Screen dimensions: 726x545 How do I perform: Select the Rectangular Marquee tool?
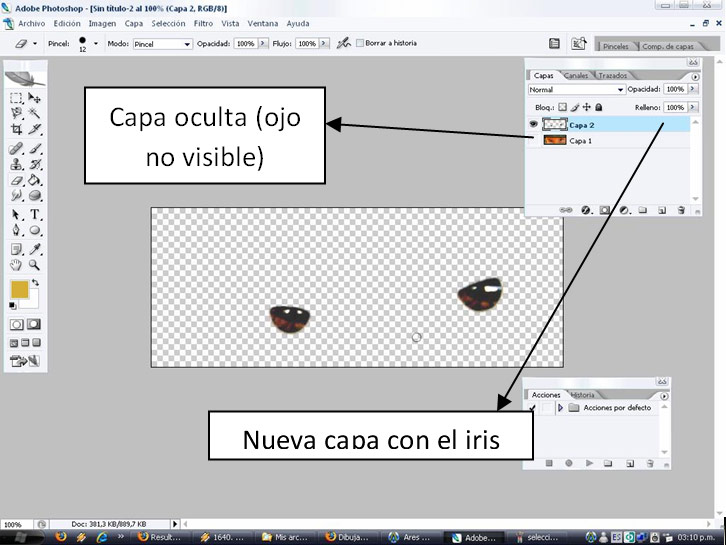click(16, 98)
